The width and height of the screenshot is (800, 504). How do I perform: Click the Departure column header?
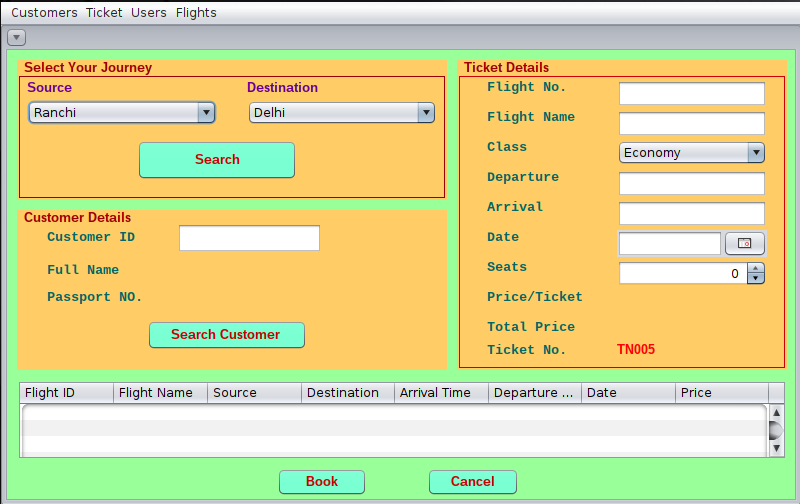point(535,393)
